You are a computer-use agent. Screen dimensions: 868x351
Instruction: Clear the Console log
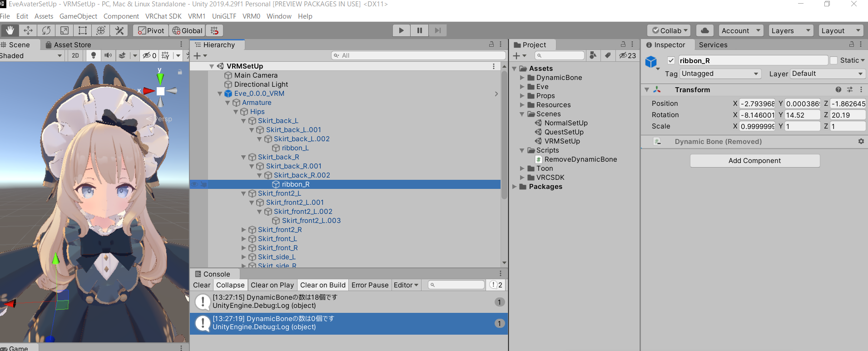(x=202, y=285)
